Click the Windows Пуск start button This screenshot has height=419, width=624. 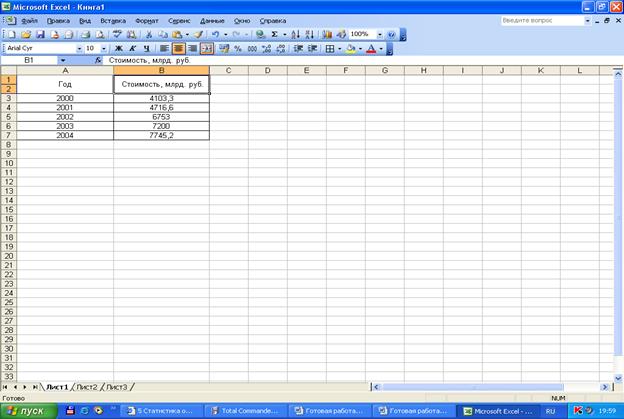pos(29,411)
